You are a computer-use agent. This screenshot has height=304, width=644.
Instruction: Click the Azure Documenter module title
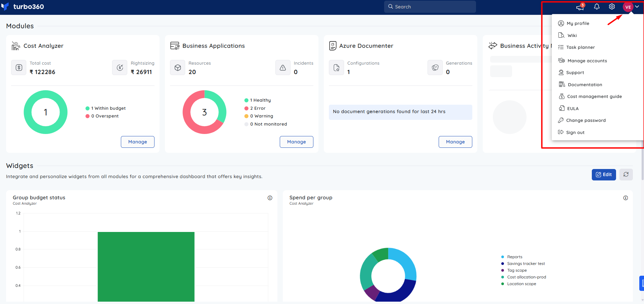(x=366, y=46)
